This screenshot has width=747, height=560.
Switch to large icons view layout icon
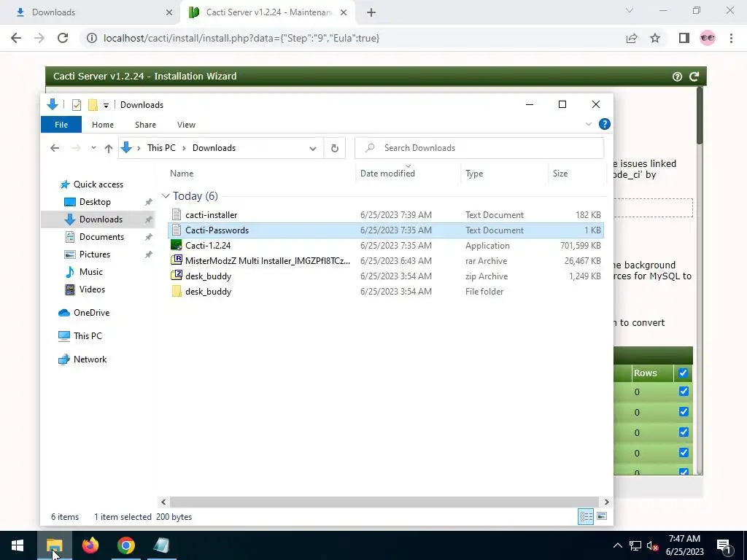click(x=602, y=516)
